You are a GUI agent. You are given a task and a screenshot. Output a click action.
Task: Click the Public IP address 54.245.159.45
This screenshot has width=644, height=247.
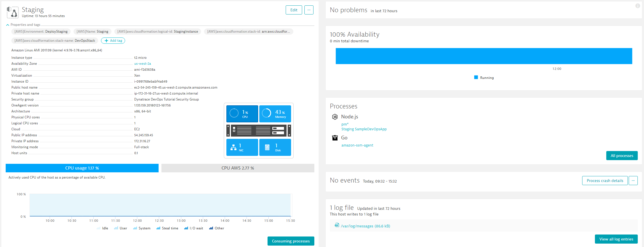click(144, 135)
